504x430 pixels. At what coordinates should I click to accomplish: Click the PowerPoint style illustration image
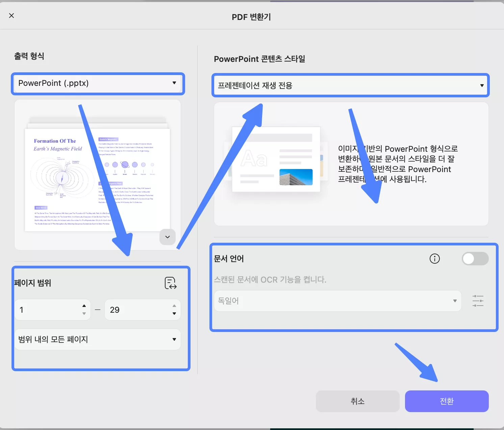point(276,159)
